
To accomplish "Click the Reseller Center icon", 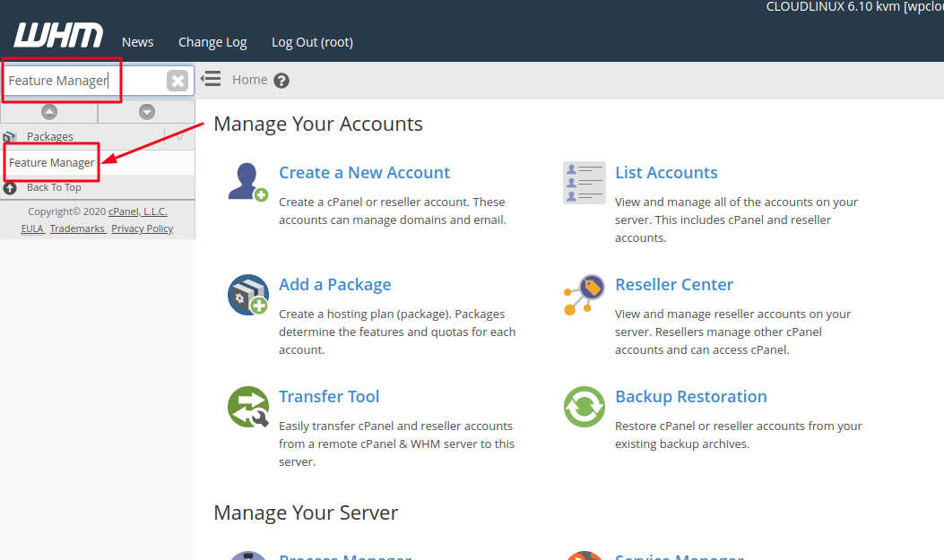I will point(584,294).
